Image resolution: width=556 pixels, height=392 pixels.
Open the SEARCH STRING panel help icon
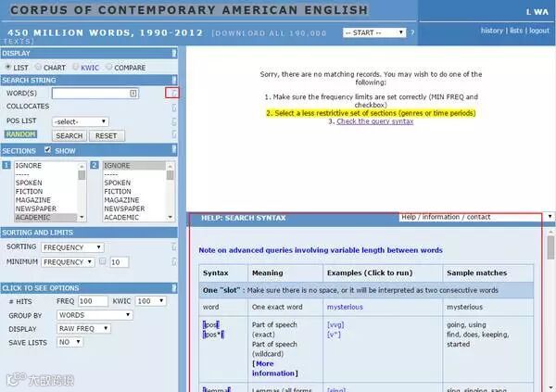[x=174, y=80]
